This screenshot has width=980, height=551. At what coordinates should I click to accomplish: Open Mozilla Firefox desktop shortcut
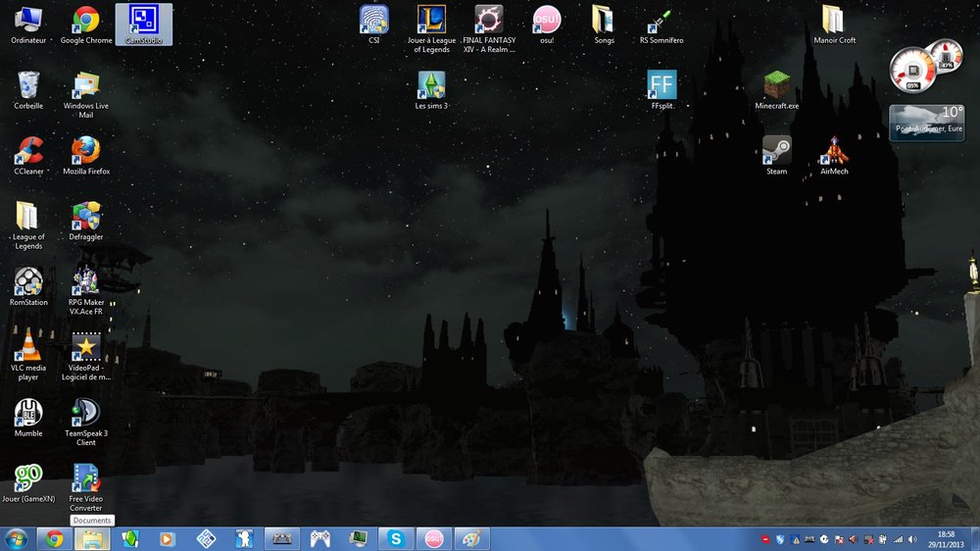86,156
